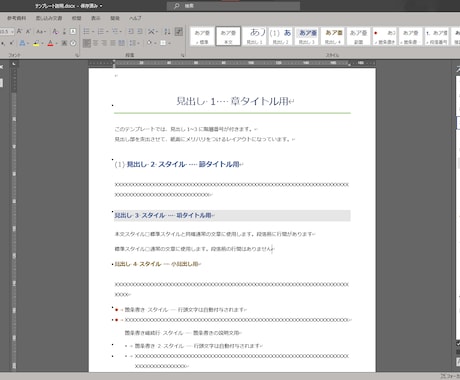Expand the highlight color arrow
460x380 pixels.
point(42,43)
